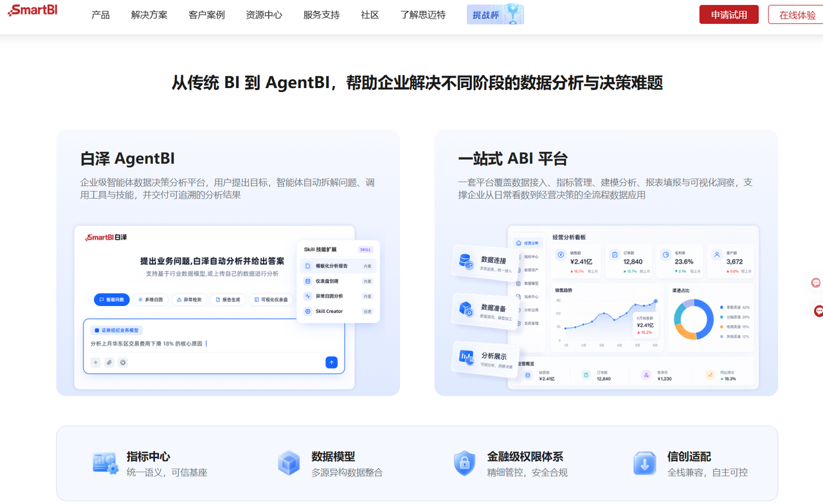Click the blue send arrow in 白泽 input box
The image size is (823, 504).
pyautogui.click(x=332, y=363)
